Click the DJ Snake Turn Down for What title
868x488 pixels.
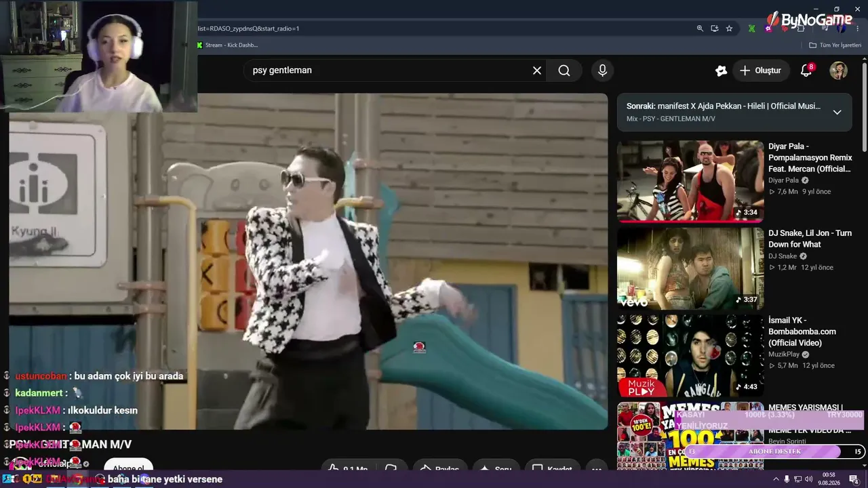coord(810,239)
